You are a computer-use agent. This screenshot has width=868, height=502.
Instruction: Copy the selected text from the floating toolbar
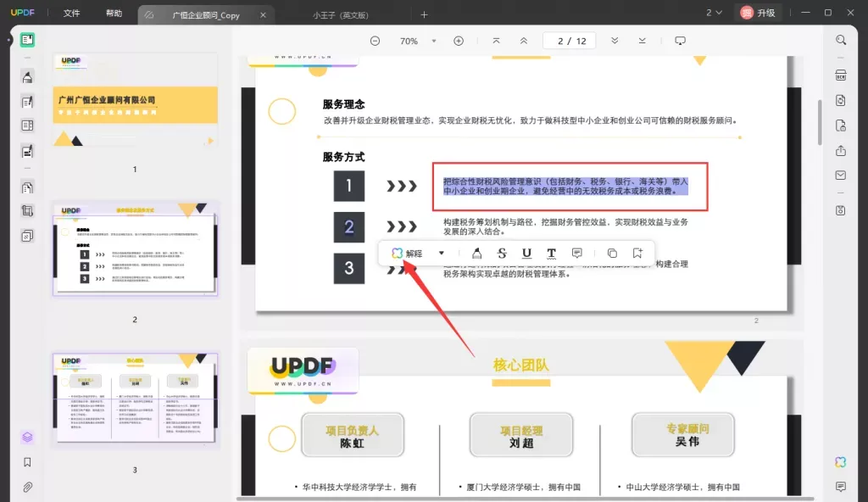click(612, 253)
